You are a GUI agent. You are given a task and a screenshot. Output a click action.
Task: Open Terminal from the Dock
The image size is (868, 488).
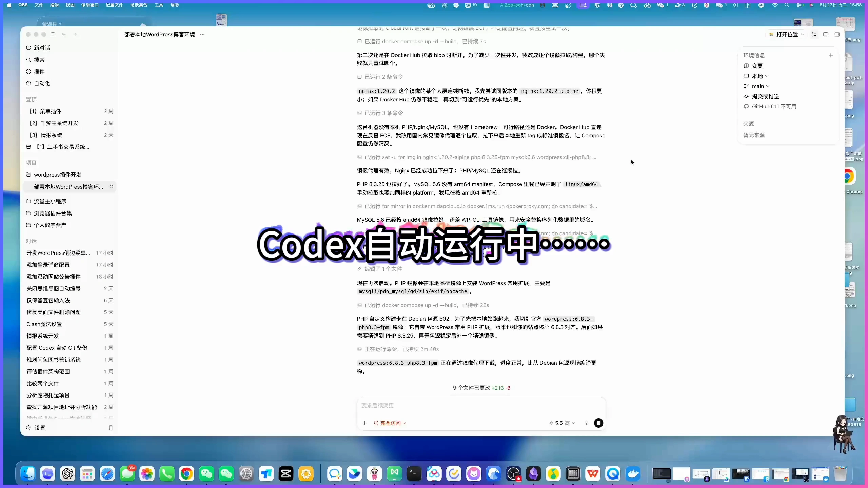(414, 473)
